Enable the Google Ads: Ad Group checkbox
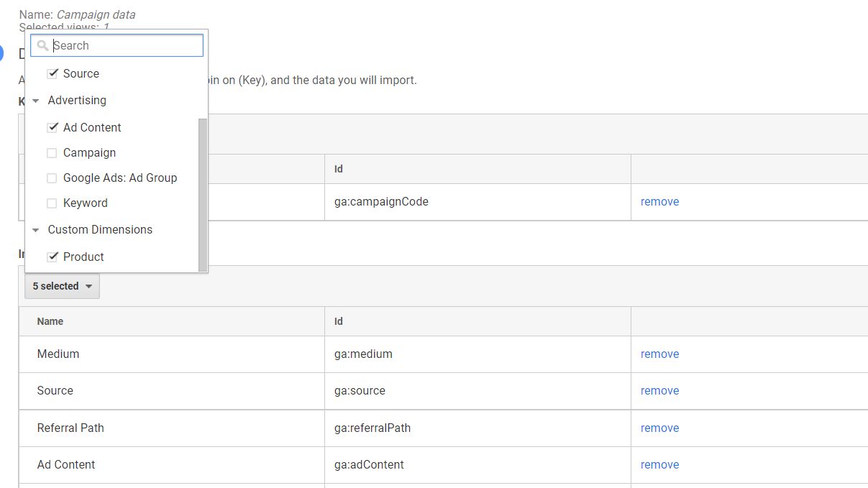 [51, 178]
